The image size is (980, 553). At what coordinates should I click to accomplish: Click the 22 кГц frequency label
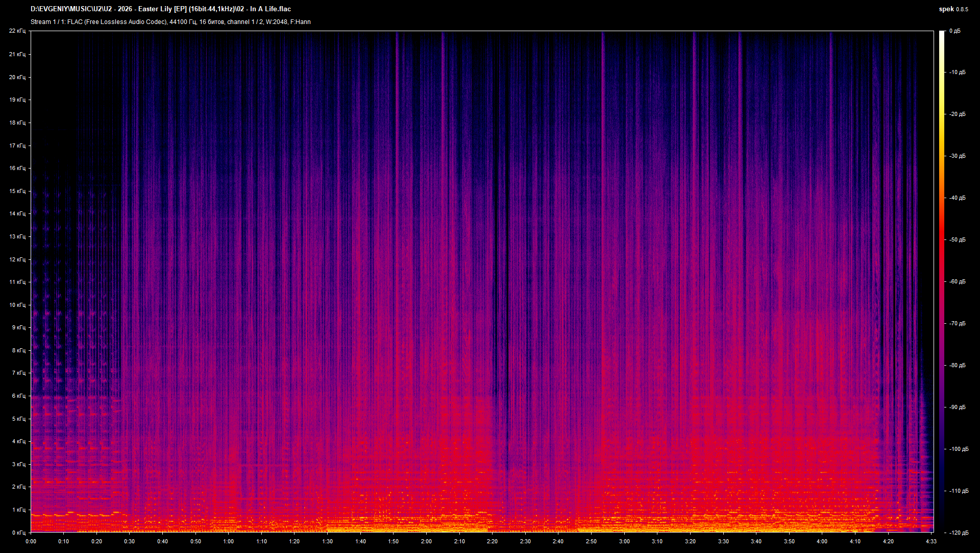(x=17, y=31)
